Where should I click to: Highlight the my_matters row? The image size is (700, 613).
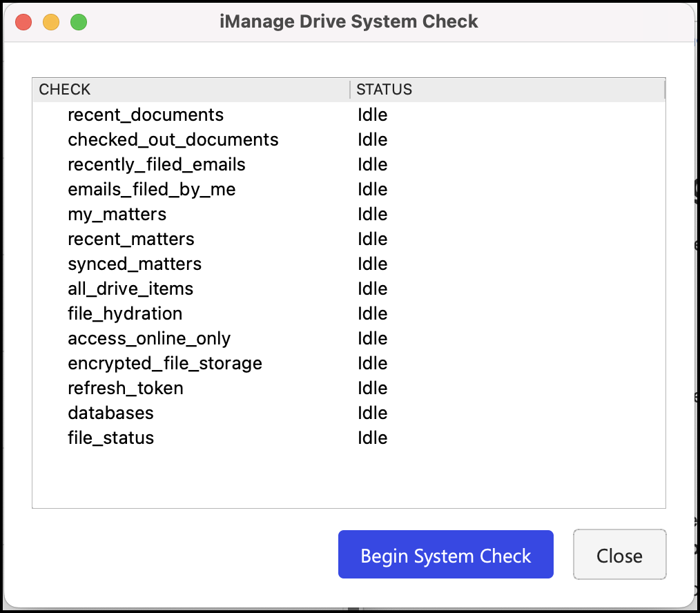click(x=117, y=214)
